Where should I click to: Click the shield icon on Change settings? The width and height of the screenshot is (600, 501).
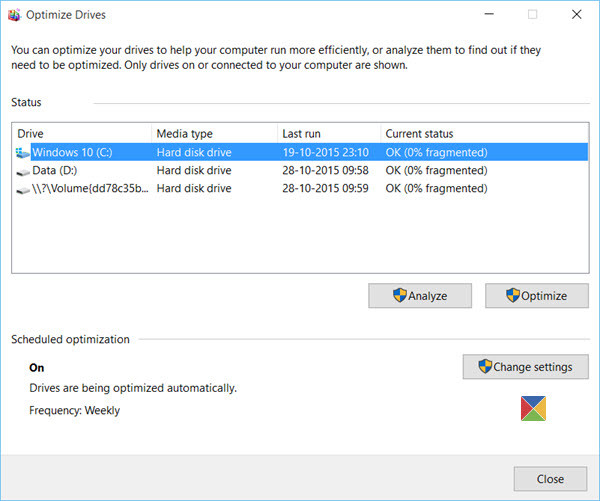[x=485, y=366]
